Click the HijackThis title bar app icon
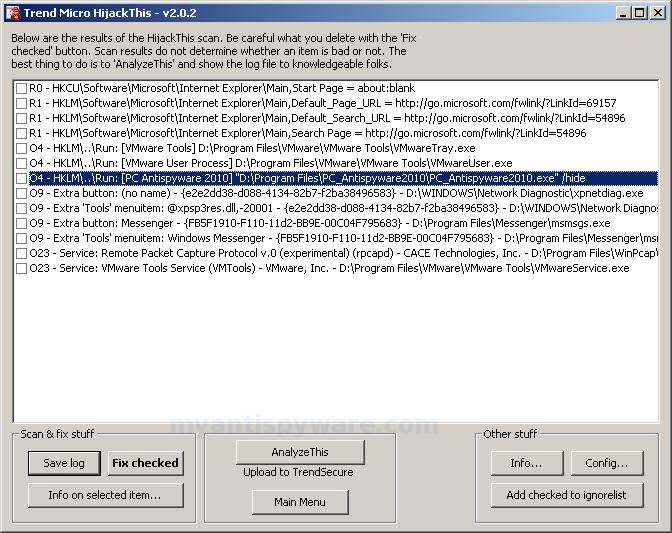Image resolution: width=672 pixels, height=533 pixels. pos(13,13)
